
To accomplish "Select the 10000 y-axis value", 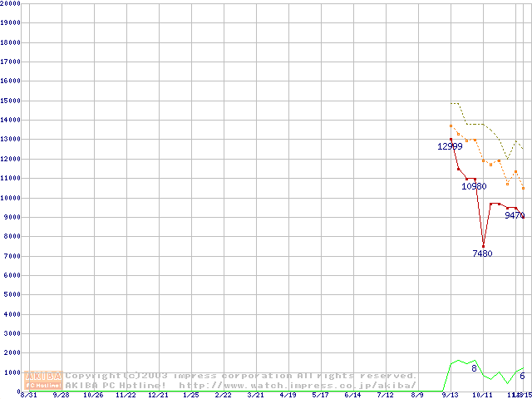I will click(10, 198).
